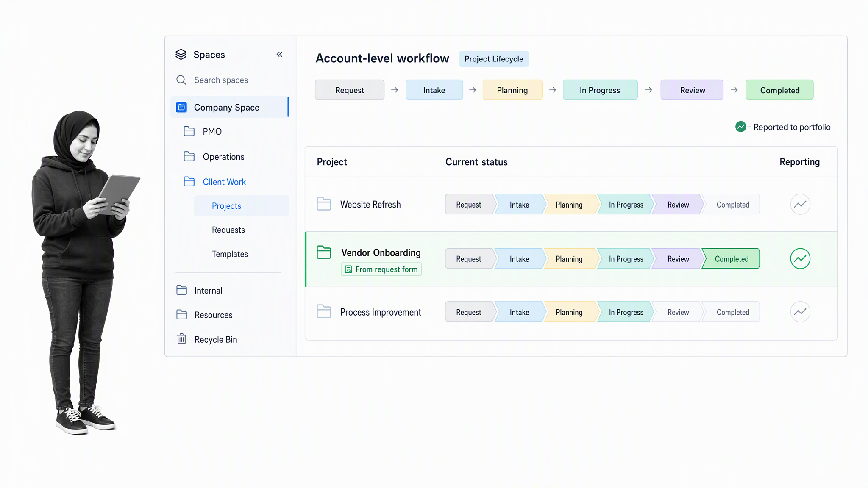The height and width of the screenshot is (488, 868).
Task: Select the Request stage in workflow header
Action: pyautogui.click(x=350, y=90)
